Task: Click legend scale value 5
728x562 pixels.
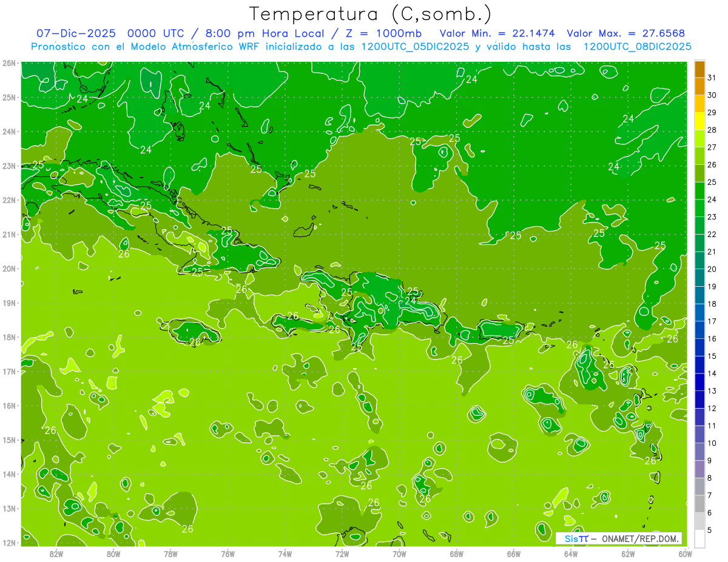Action: 710,530
